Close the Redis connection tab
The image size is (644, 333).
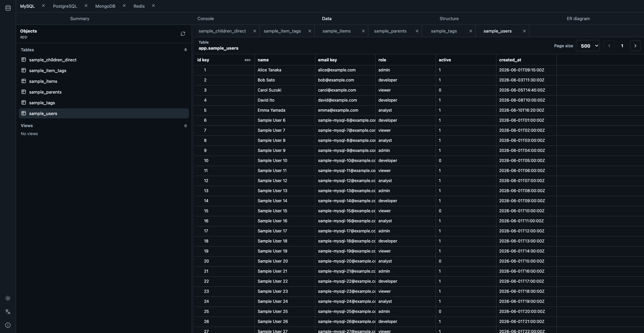point(153,6)
